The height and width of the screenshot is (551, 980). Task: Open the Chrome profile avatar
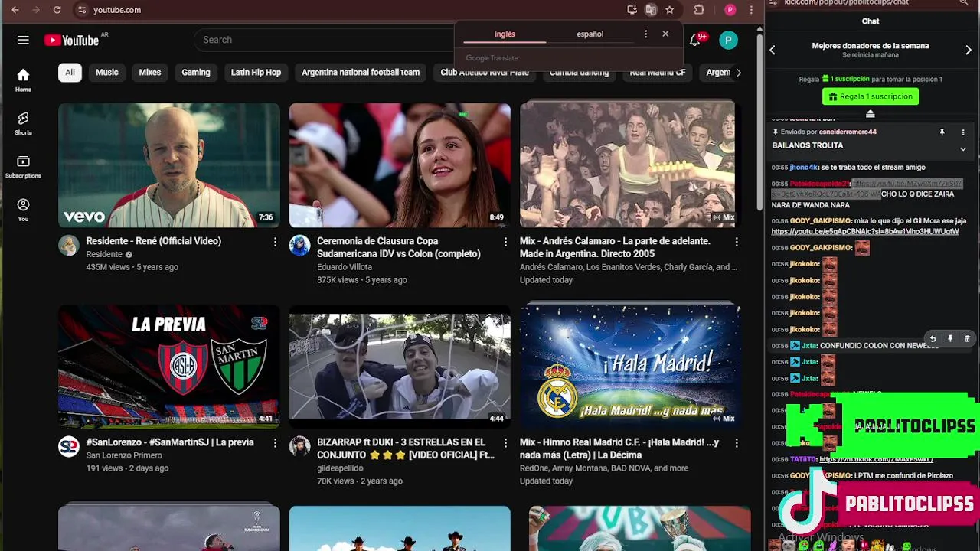pyautogui.click(x=730, y=10)
